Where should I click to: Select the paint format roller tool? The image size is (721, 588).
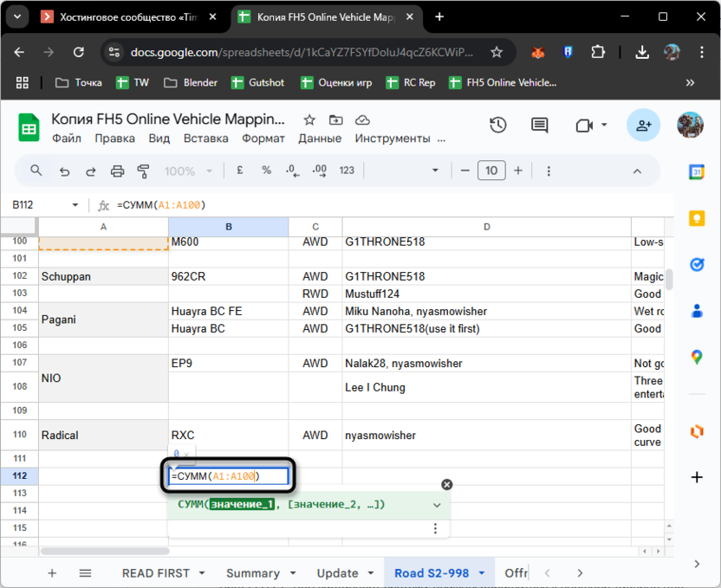click(143, 171)
